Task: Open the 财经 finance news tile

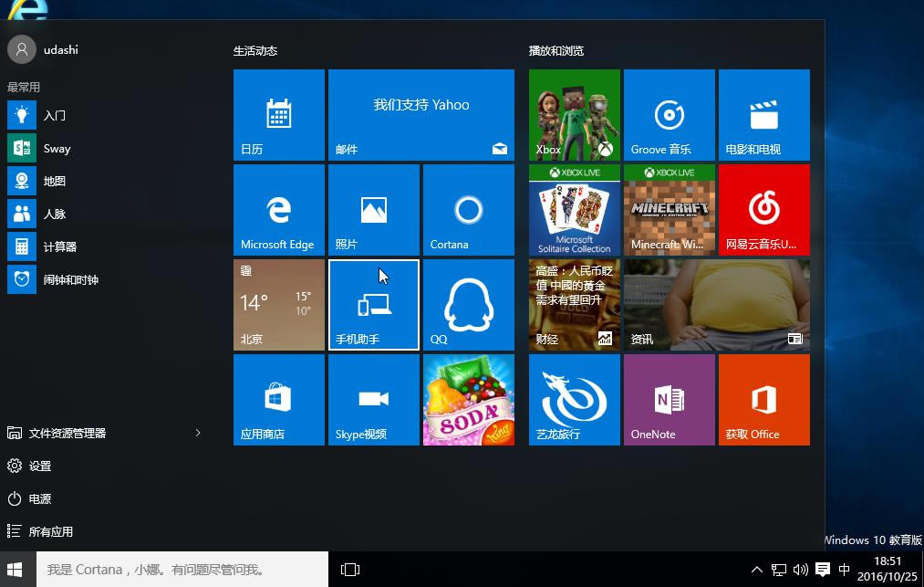Action: tap(575, 305)
